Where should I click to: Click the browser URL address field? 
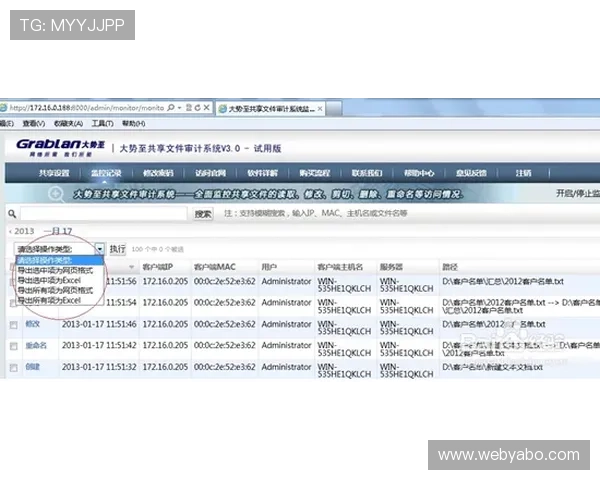[86, 108]
